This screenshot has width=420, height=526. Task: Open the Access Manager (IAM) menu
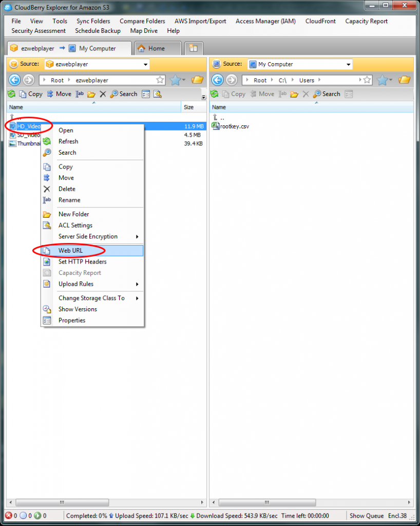[265, 21]
